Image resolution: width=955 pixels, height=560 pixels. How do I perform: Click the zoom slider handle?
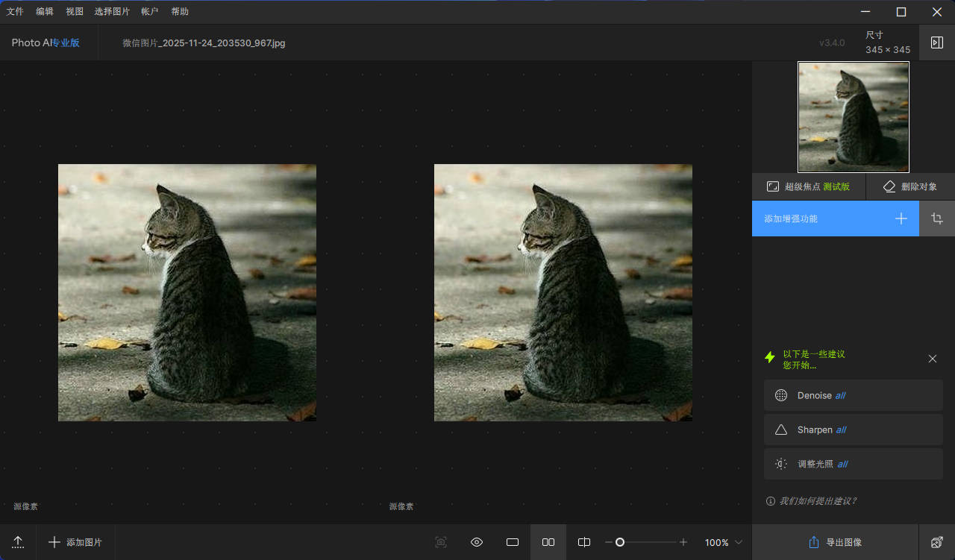tap(620, 542)
